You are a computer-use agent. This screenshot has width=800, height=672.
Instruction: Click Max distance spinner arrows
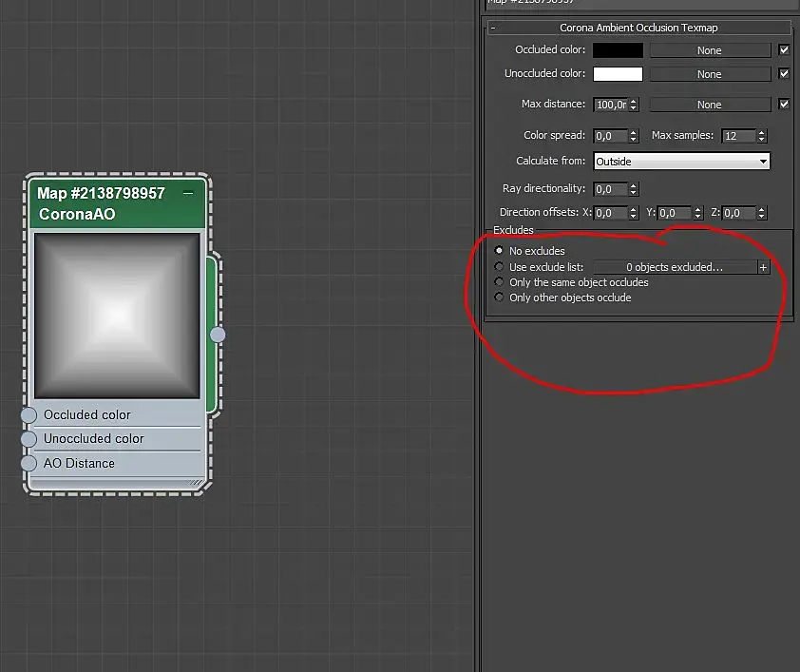(633, 105)
